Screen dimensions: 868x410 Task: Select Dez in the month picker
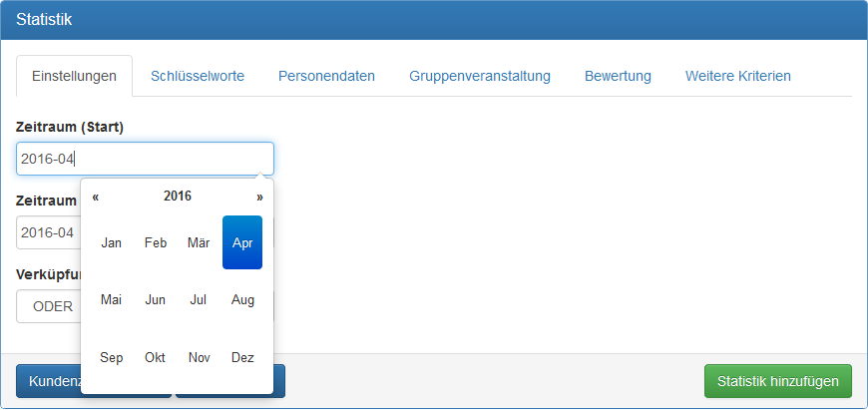242,357
